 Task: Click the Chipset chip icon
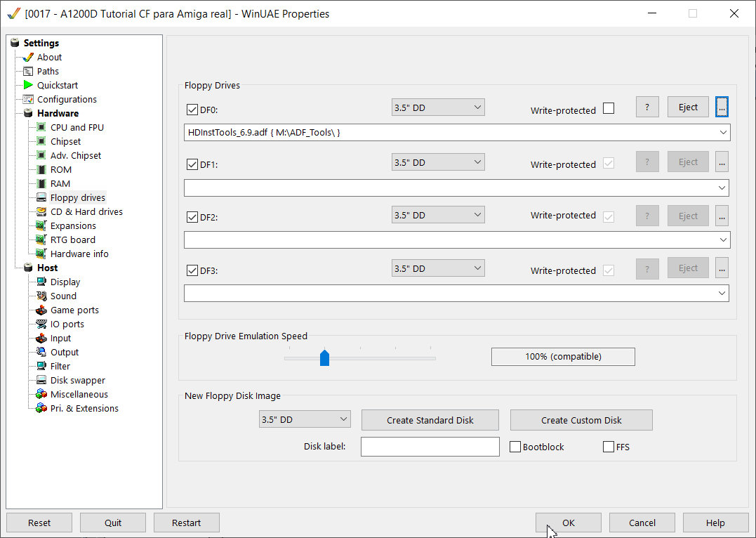click(41, 141)
